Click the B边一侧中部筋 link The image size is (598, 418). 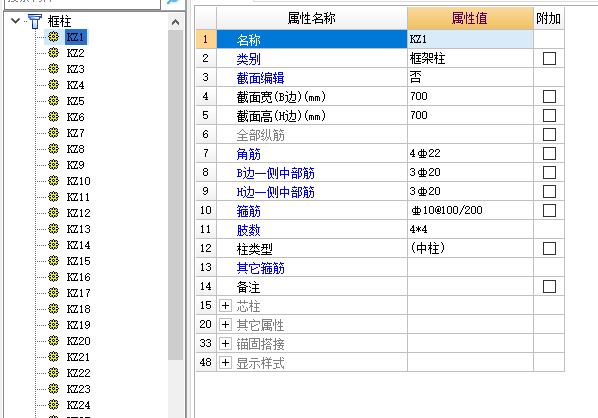[275, 173]
